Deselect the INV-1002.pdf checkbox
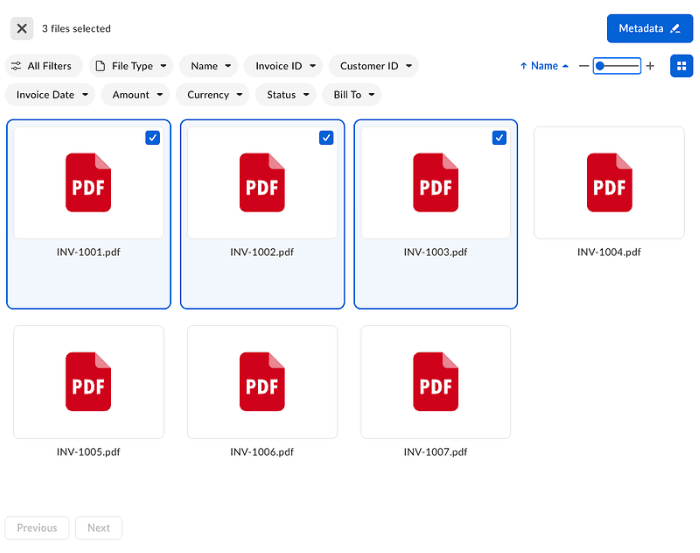This screenshot has width=700, height=553. click(x=326, y=138)
